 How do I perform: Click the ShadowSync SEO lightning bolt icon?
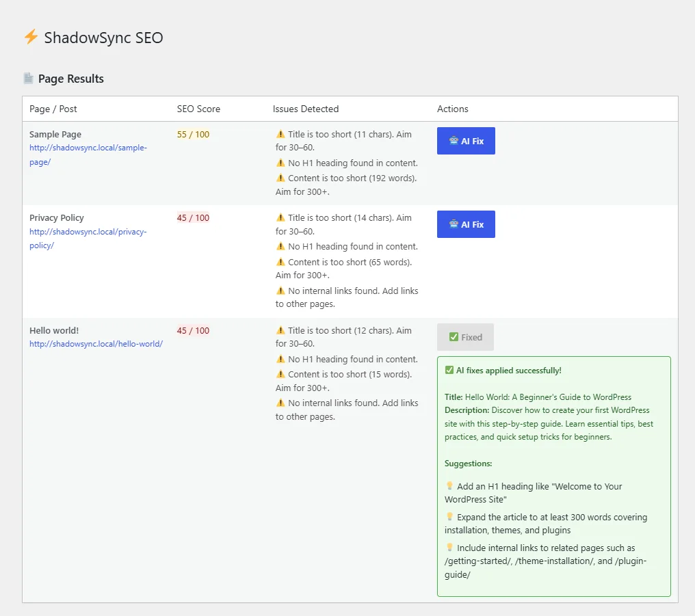tap(31, 37)
